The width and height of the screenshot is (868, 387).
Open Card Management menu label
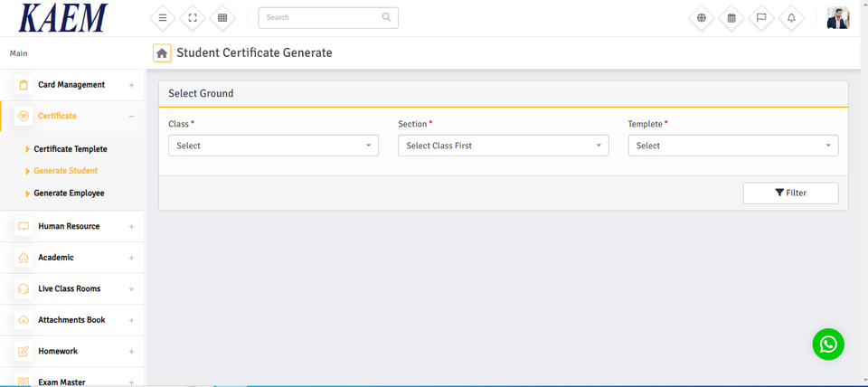pyautogui.click(x=71, y=85)
